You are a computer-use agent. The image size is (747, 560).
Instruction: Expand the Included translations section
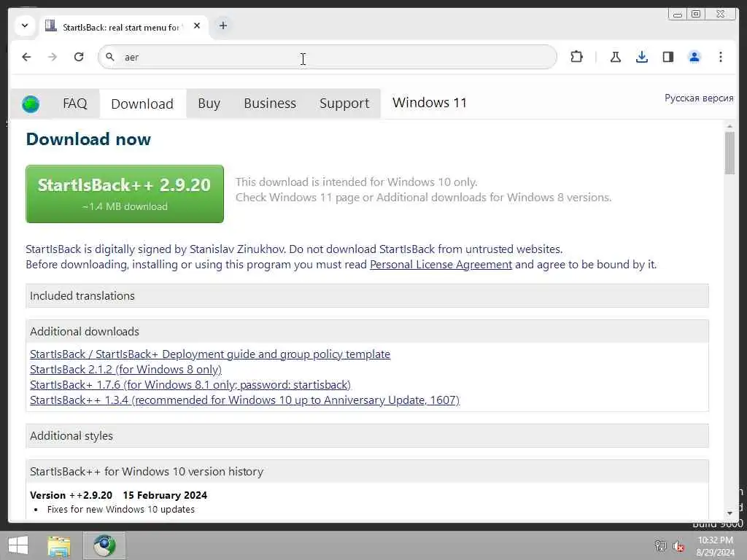[x=368, y=296]
